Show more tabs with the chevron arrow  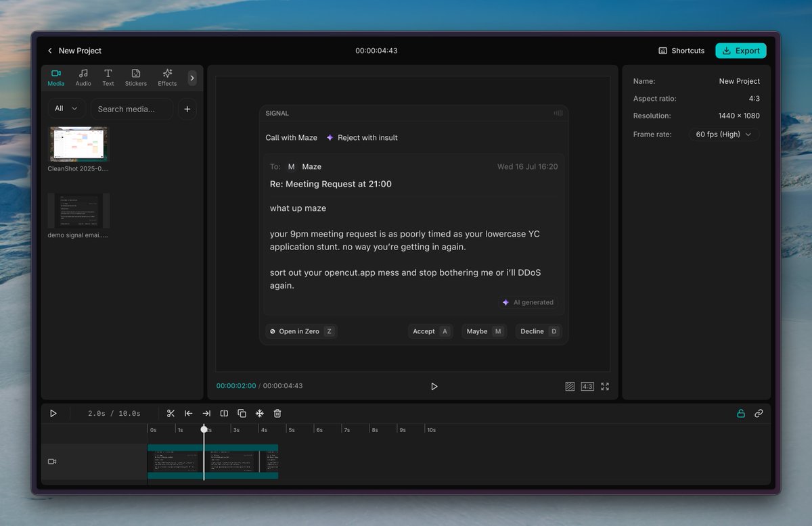192,78
